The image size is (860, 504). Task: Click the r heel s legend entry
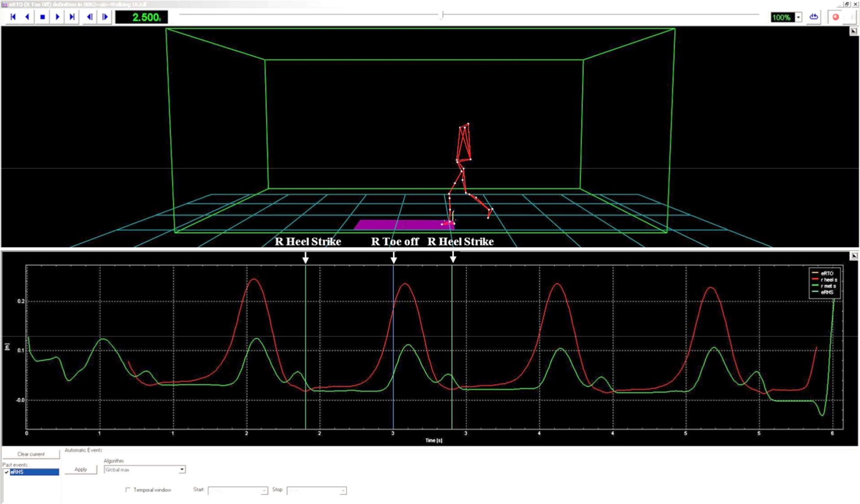click(x=825, y=280)
